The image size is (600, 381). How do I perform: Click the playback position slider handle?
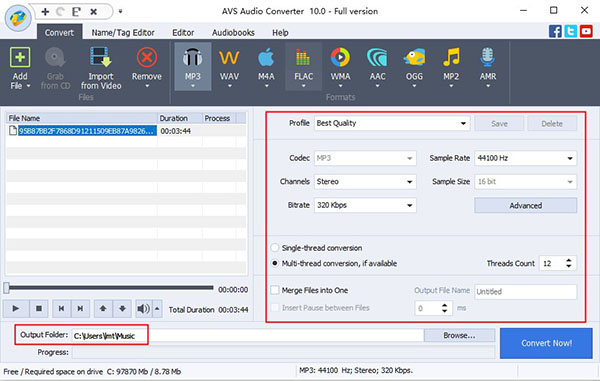tap(7, 288)
